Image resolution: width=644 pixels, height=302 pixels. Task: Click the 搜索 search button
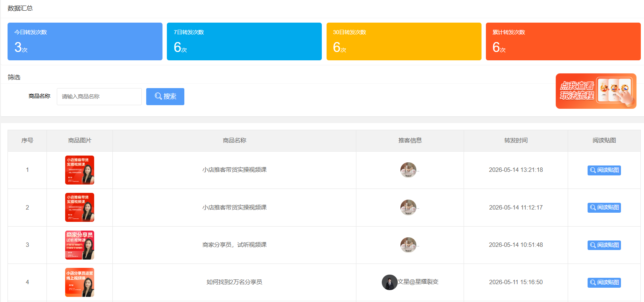pos(165,96)
